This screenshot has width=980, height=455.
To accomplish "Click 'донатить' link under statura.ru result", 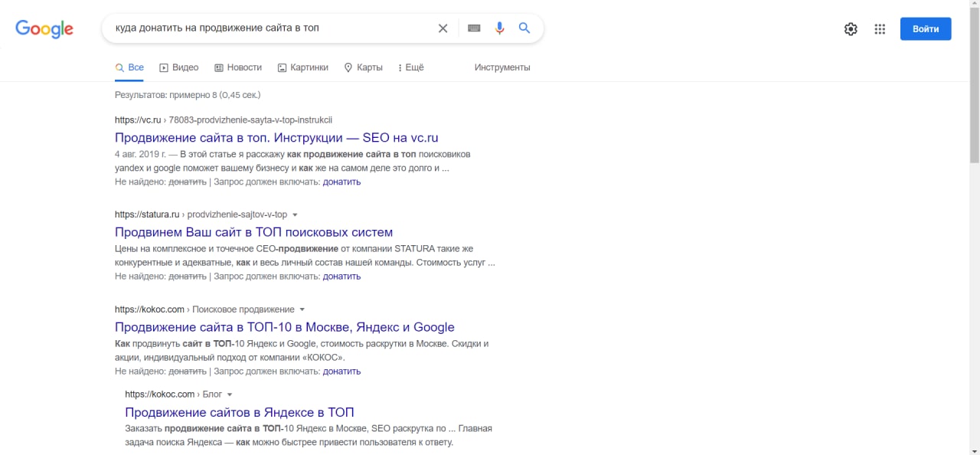I will tap(341, 277).
